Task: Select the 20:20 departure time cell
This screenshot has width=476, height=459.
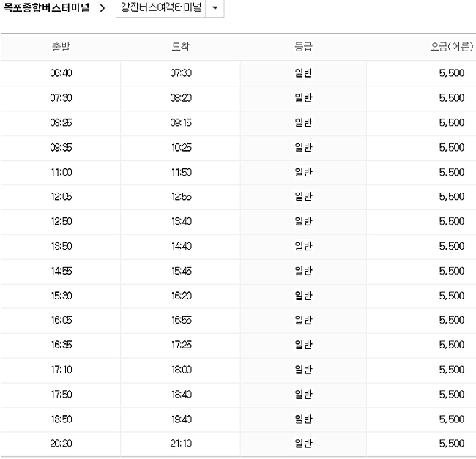Action: pos(61,444)
